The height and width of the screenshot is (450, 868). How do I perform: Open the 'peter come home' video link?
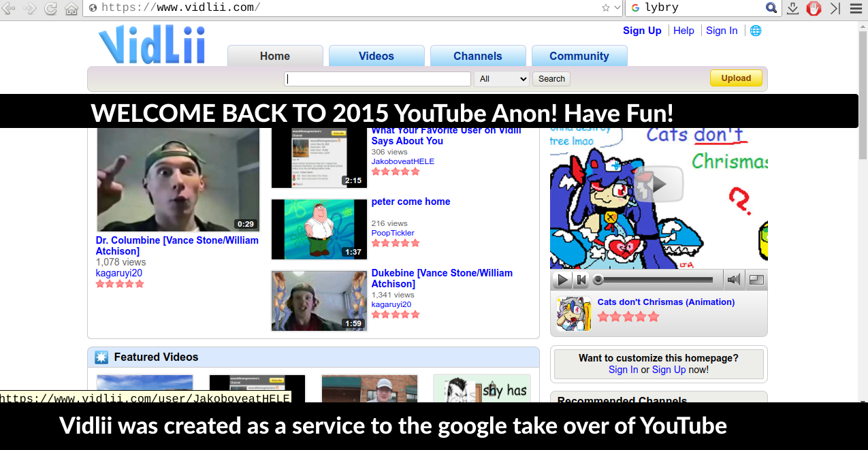pos(411,202)
